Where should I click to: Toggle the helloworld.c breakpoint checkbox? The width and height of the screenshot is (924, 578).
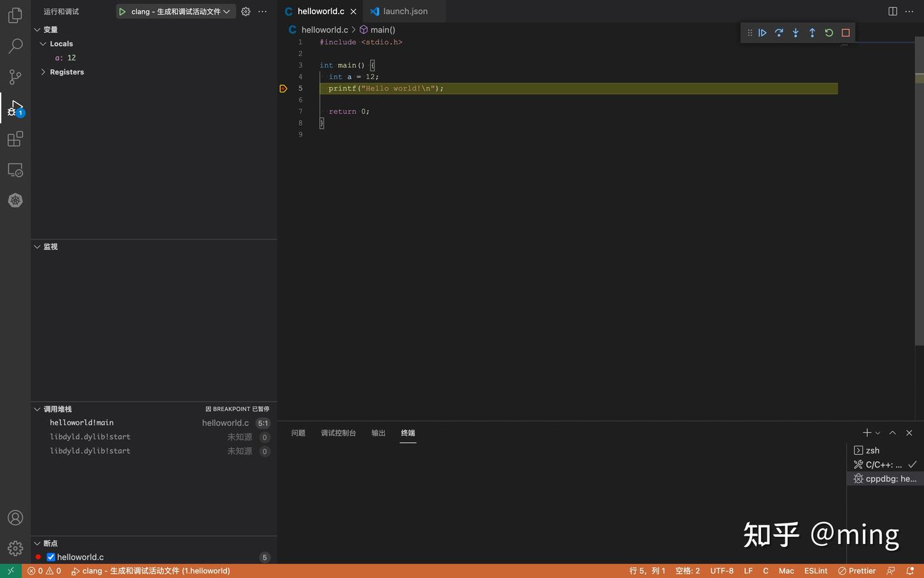click(51, 557)
